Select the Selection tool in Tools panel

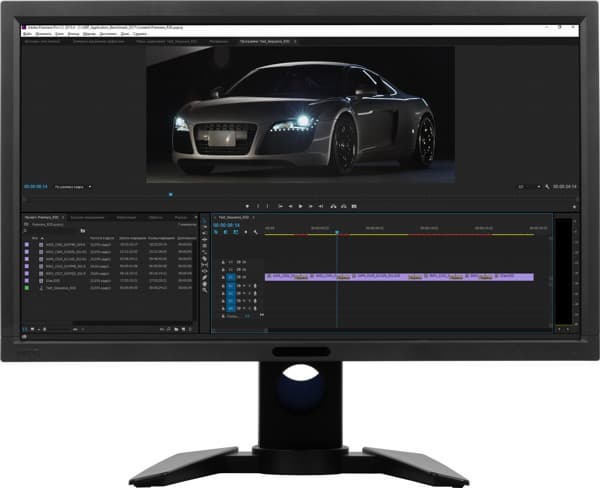tap(204, 220)
